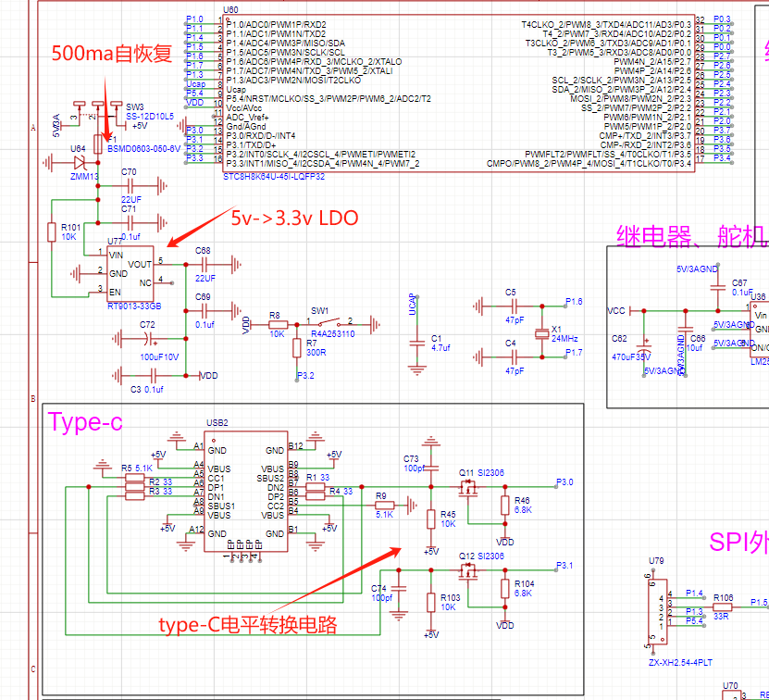Click the C66 10uf capacitor symbol
The image size is (769, 700).
click(685, 330)
